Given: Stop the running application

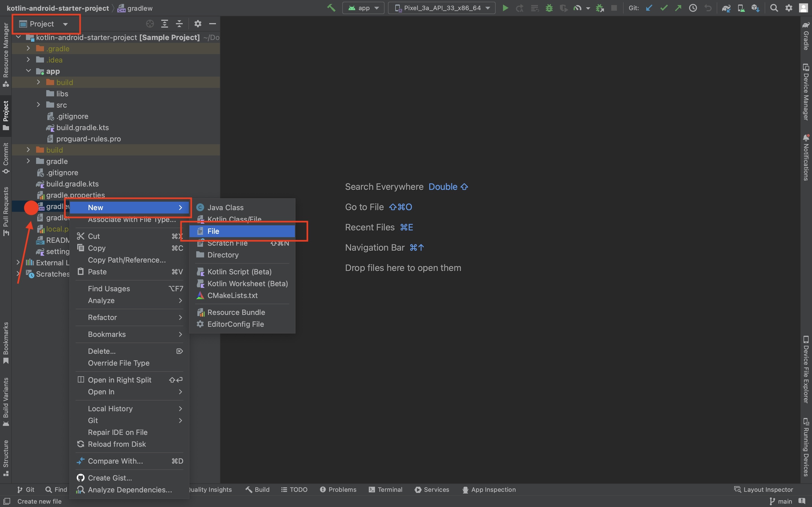Looking at the screenshot, I should [614, 8].
